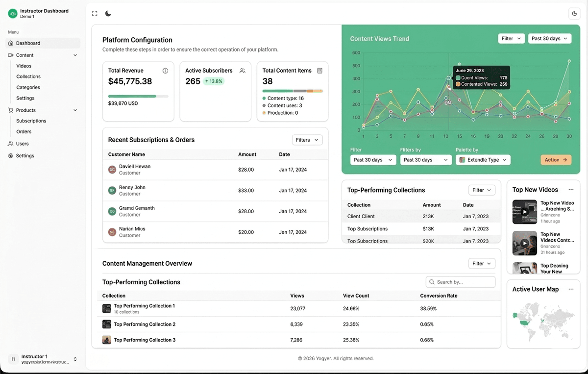The height and width of the screenshot is (374, 588).
Task: Select Collections in the sidebar menu
Action: click(x=28, y=76)
